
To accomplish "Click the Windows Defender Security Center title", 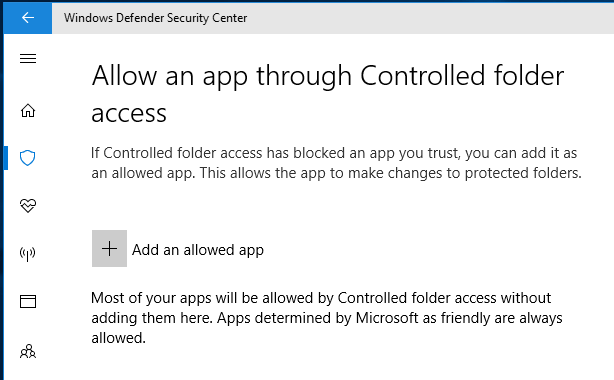I will click(155, 18).
